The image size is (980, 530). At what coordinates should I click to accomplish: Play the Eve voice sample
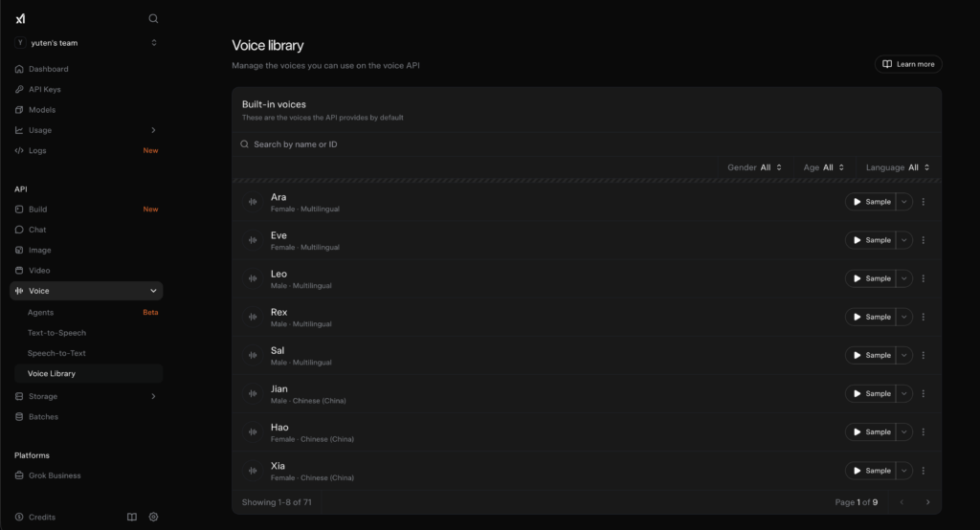click(x=871, y=240)
